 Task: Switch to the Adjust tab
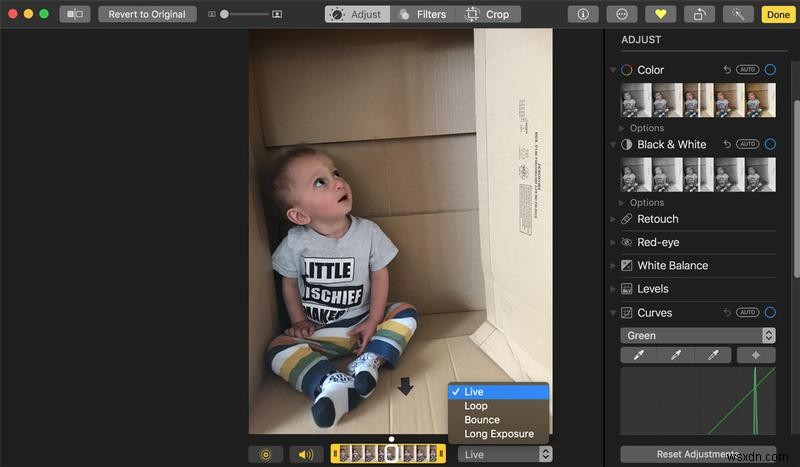pyautogui.click(x=357, y=14)
